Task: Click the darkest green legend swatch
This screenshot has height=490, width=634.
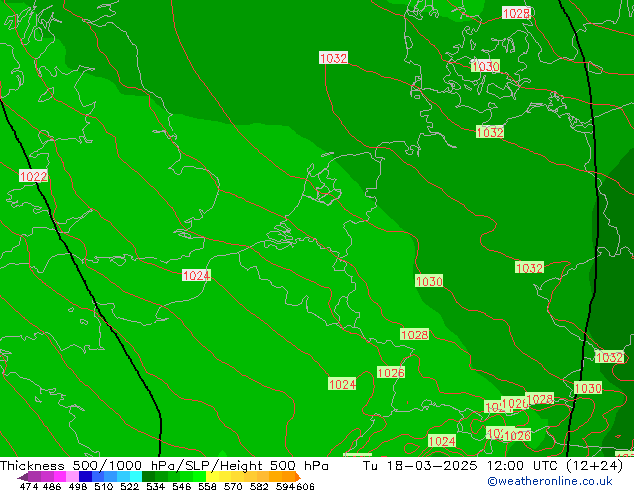Action: click(148, 476)
